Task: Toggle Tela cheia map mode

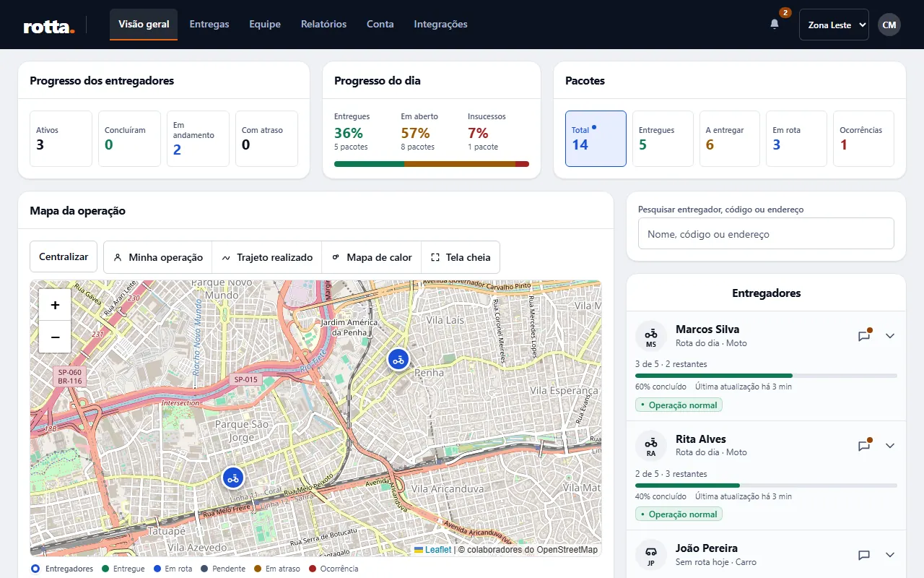Action: [461, 257]
